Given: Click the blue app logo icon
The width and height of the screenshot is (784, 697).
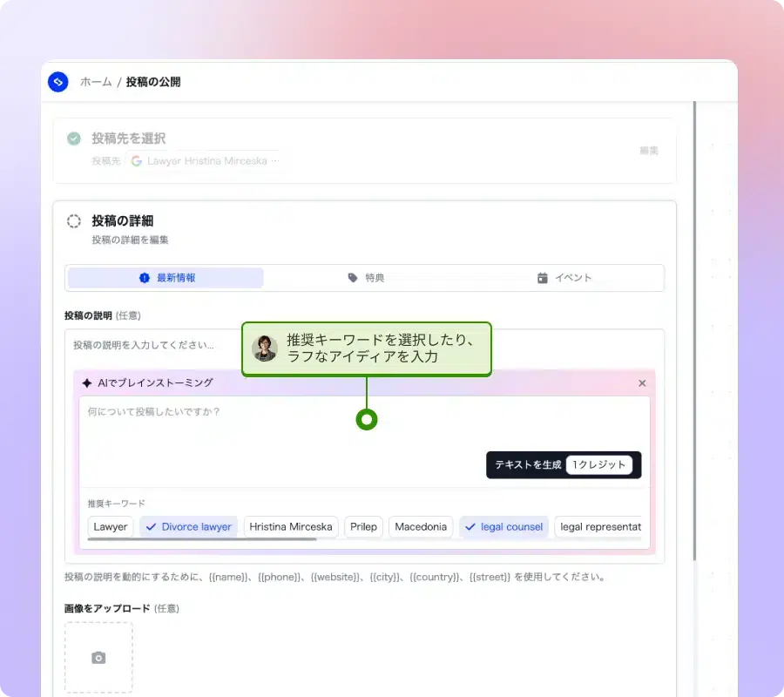Looking at the screenshot, I should (58, 82).
